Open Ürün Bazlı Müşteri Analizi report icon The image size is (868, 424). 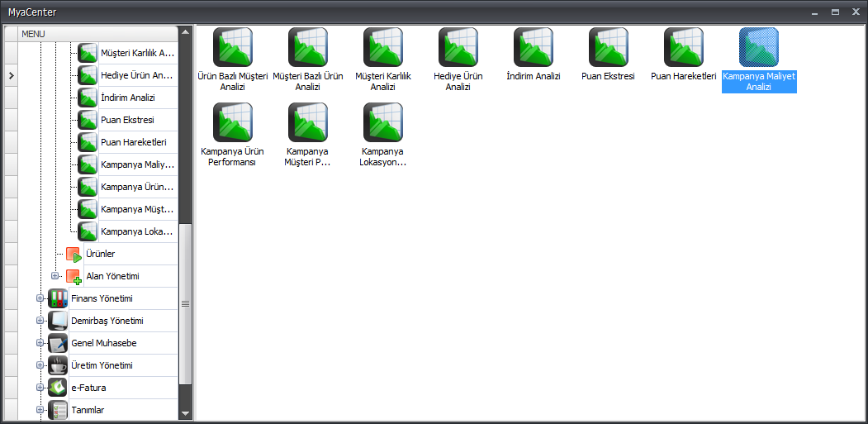[x=233, y=47]
